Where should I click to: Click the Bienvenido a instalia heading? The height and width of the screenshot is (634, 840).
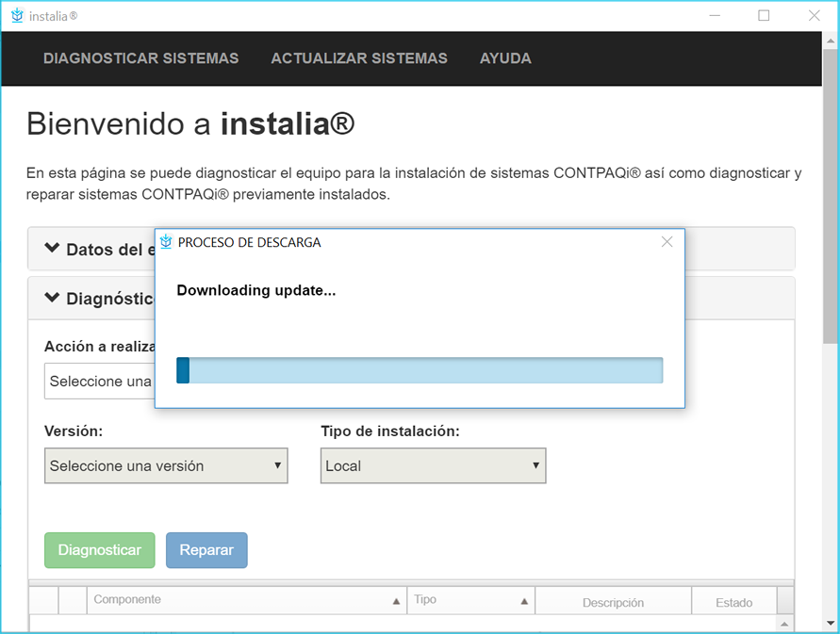190,123
